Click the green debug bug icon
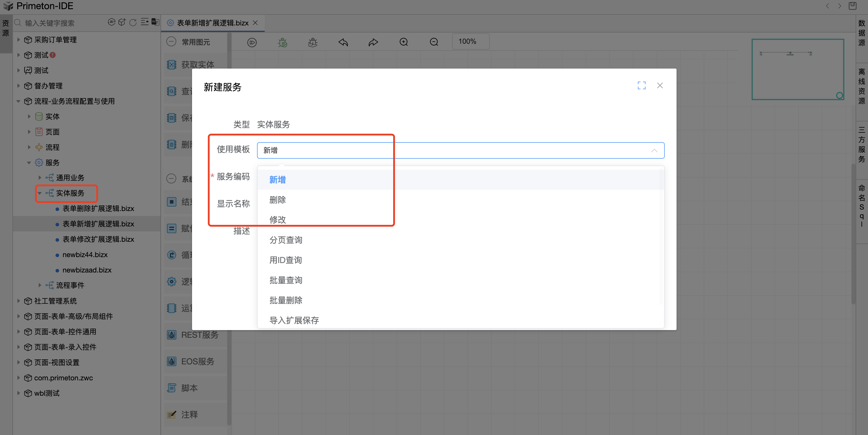 (282, 43)
